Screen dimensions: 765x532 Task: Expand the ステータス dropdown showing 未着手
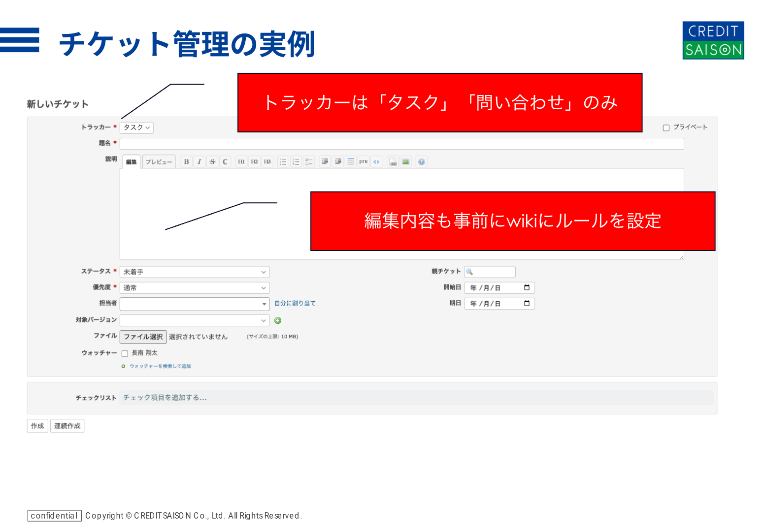point(195,272)
